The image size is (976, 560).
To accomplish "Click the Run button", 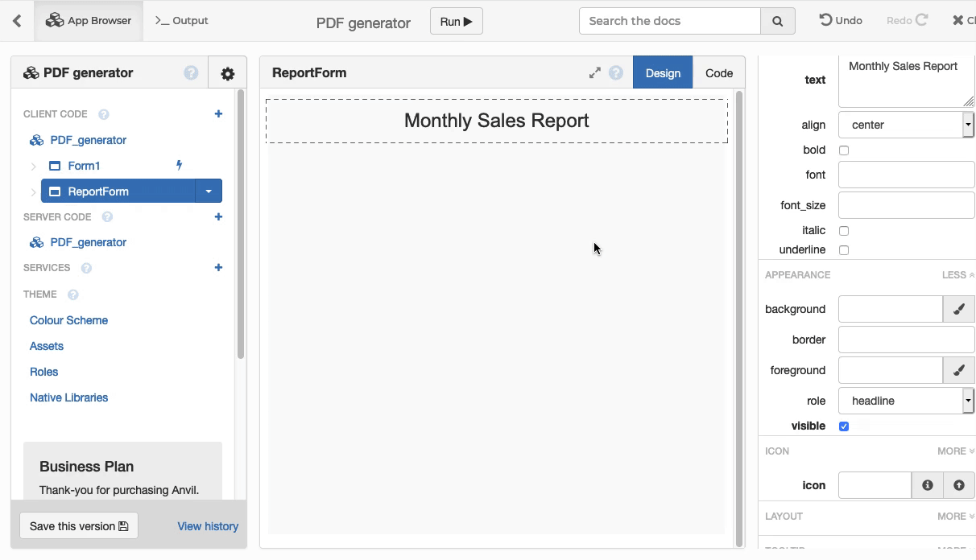I will 456,22.
